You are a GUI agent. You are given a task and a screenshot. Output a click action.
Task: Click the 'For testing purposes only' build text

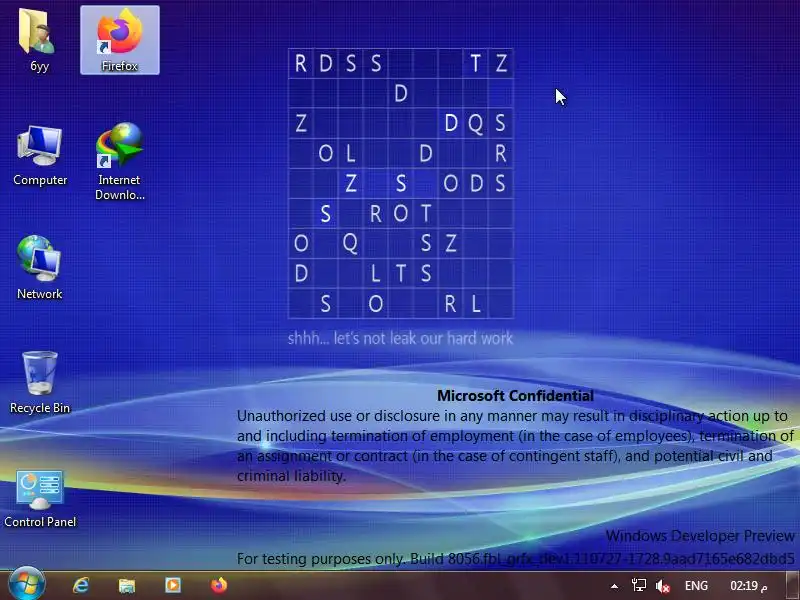point(515,559)
